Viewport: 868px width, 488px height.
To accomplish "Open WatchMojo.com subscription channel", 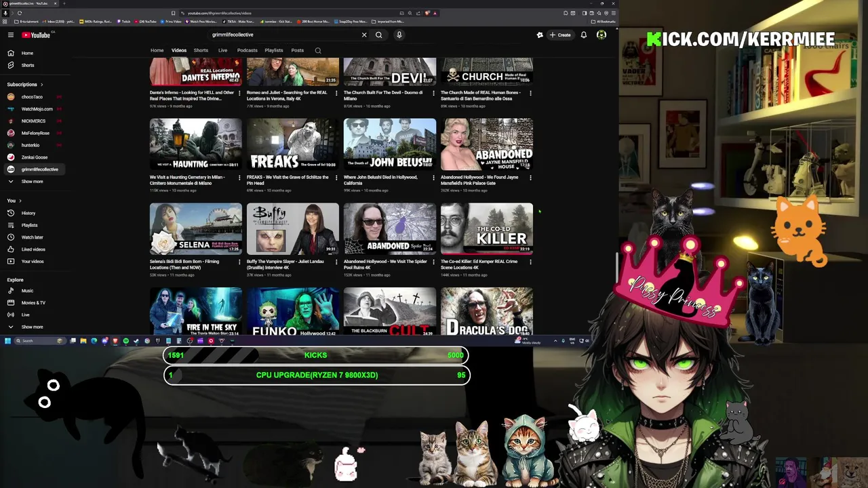I will [35, 109].
